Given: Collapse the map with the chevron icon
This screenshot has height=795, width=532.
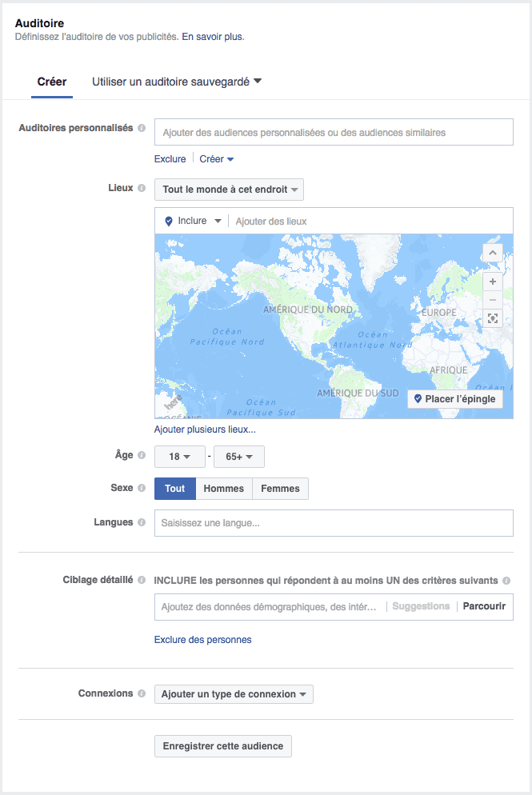Looking at the screenshot, I should [x=493, y=253].
